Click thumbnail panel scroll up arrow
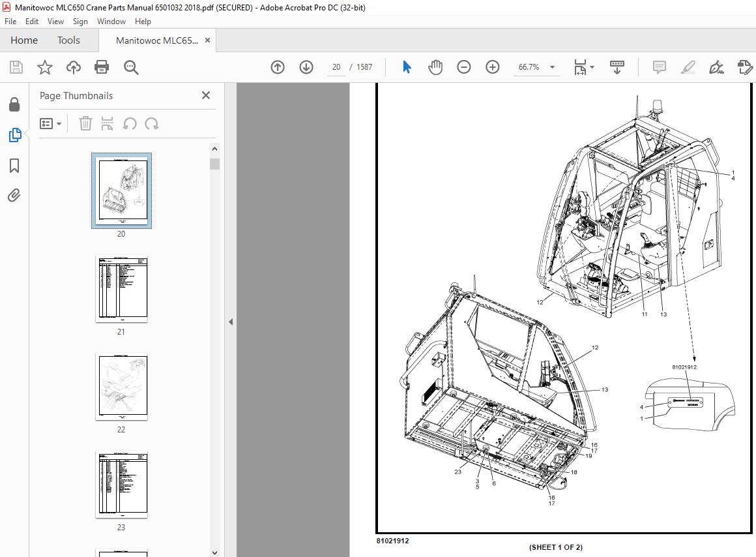This screenshot has width=756, height=557. pos(214,149)
